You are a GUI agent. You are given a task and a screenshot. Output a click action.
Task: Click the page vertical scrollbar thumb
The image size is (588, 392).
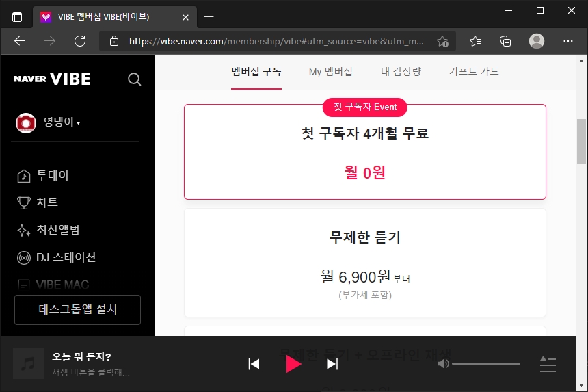pos(581,142)
